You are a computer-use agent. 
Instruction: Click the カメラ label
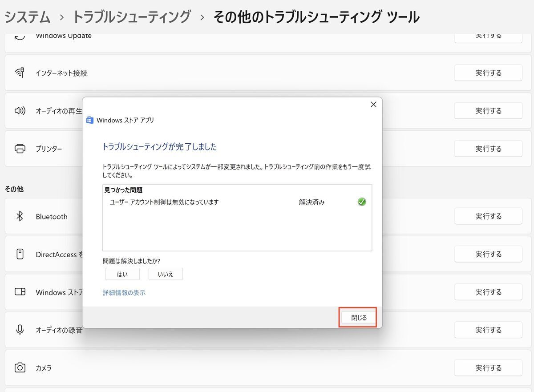(x=44, y=368)
